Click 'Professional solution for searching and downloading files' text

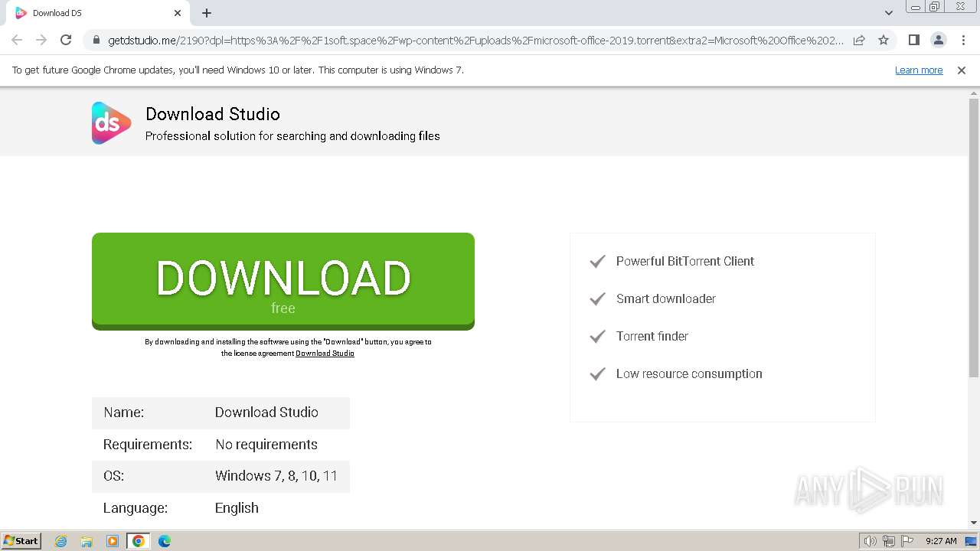point(292,136)
